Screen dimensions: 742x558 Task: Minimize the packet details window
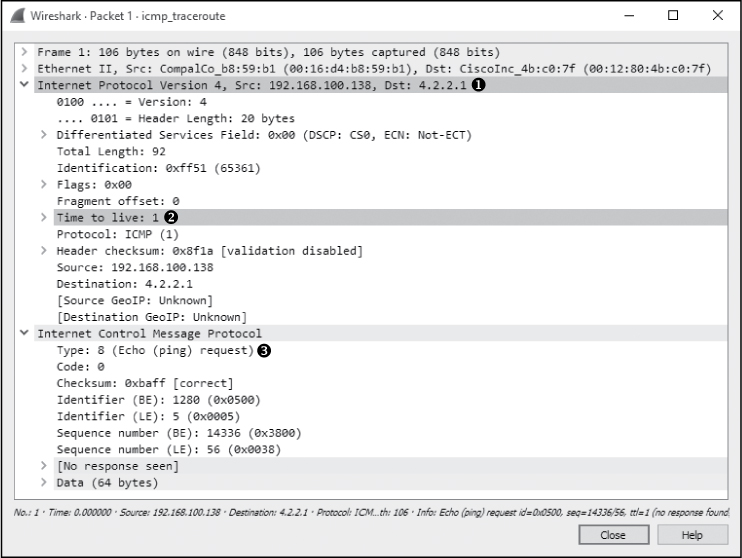[629, 16]
